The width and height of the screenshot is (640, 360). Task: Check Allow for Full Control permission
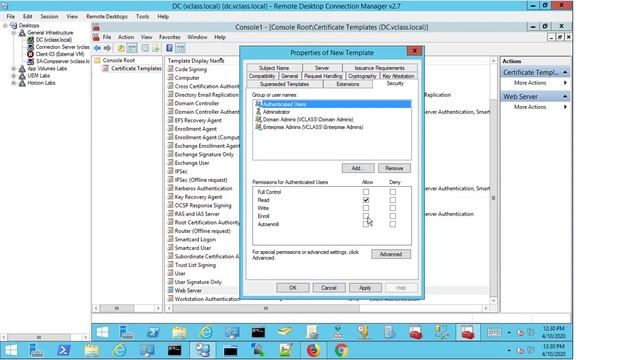(366, 191)
